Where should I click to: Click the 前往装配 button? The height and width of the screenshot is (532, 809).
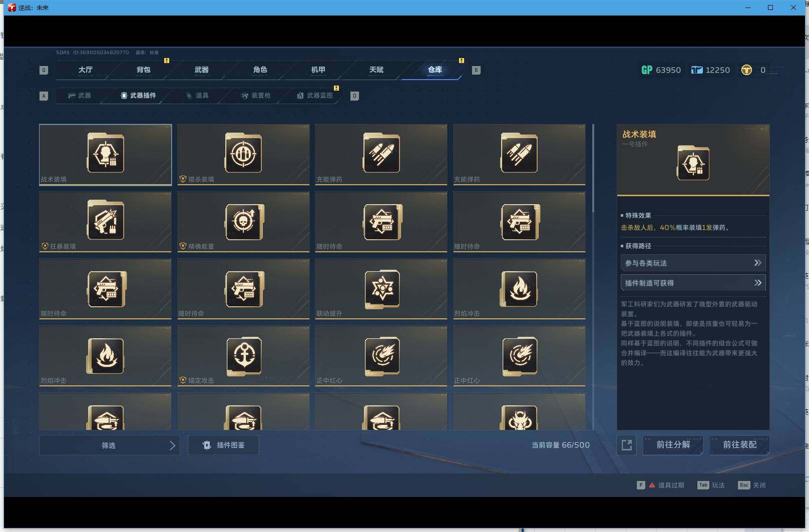(x=739, y=445)
